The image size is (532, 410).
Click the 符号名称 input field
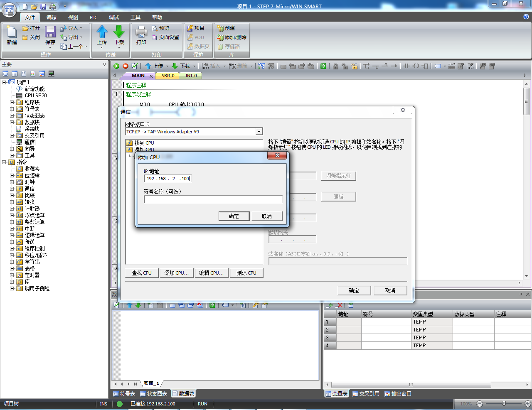pos(213,199)
